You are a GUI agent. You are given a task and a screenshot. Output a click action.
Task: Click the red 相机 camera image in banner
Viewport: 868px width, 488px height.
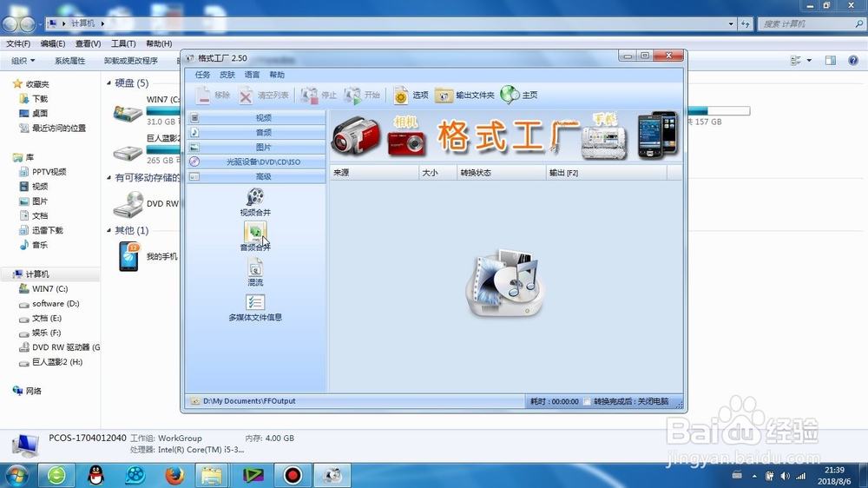(x=407, y=142)
